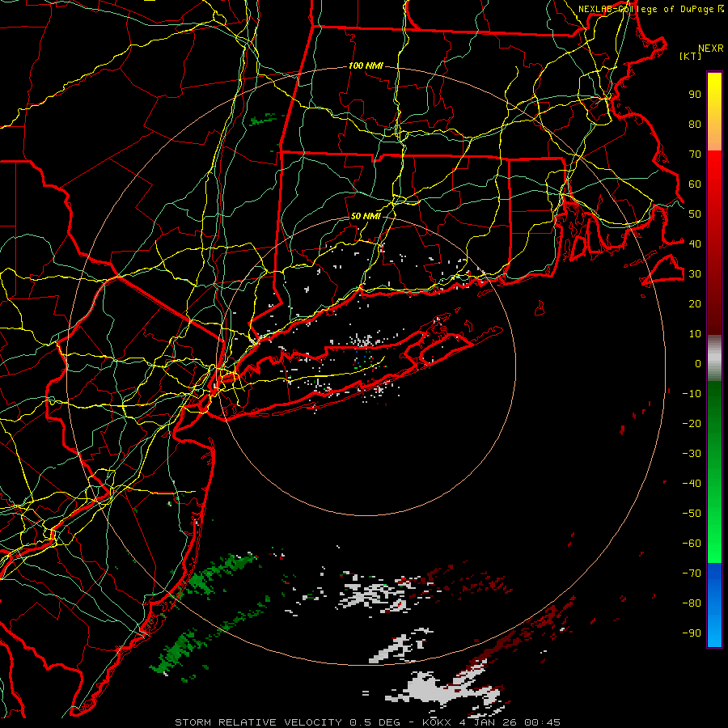
Task: Click the green inbound segment of color bar
Action: (x=714, y=472)
